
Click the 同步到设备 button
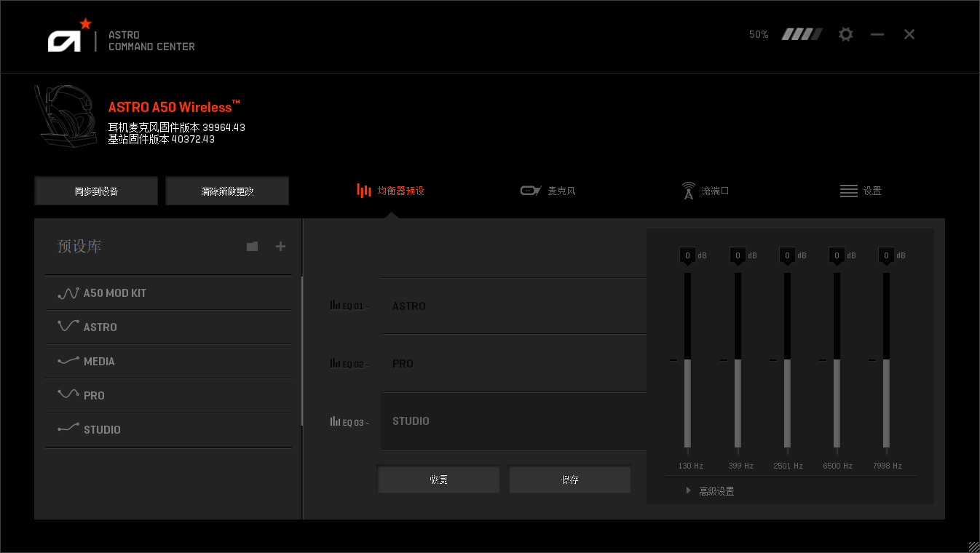point(96,191)
